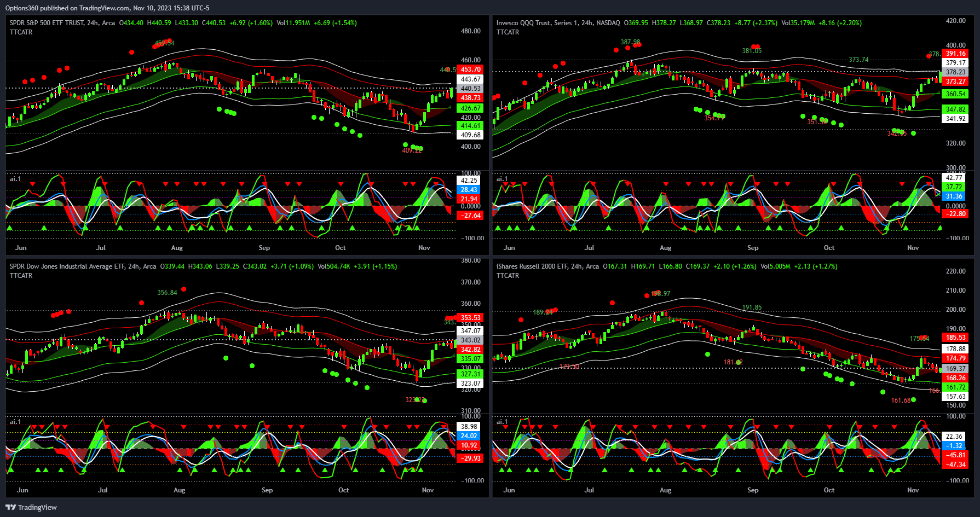The width and height of the screenshot is (980, 517).
Task: Click the 22.36 oscillator value label
Action: (x=954, y=437)
